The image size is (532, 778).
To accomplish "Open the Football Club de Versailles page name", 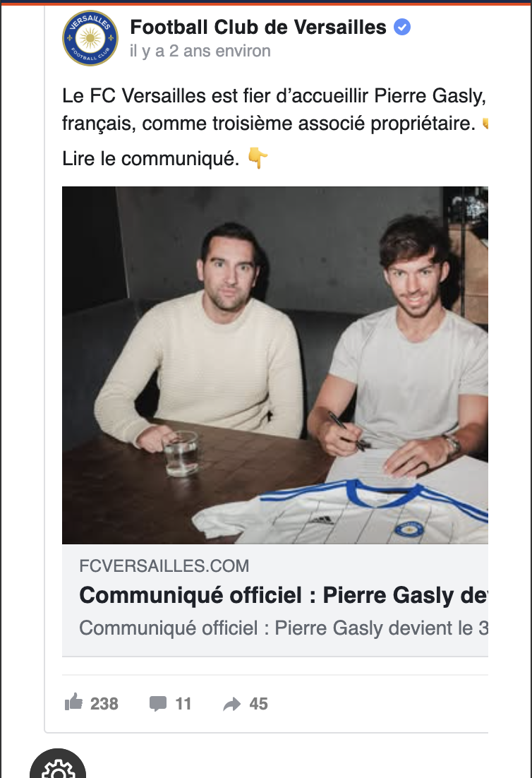I will pyautogui.click(x=258, y=28).
